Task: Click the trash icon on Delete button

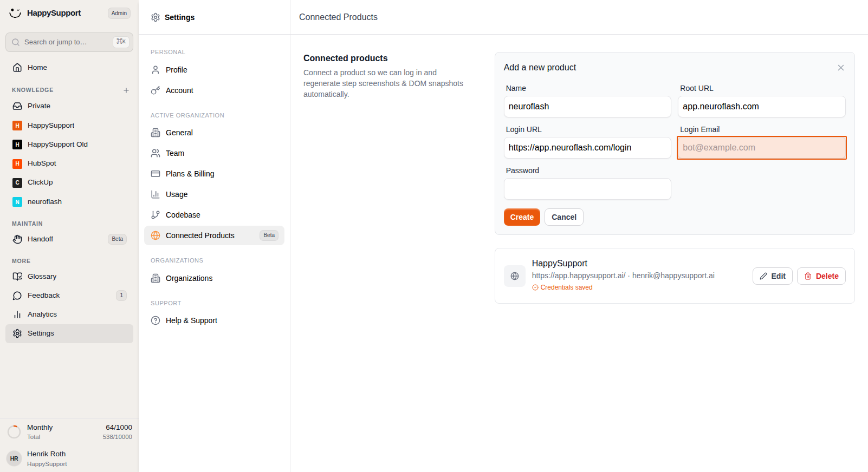Action: click(808, 276)
